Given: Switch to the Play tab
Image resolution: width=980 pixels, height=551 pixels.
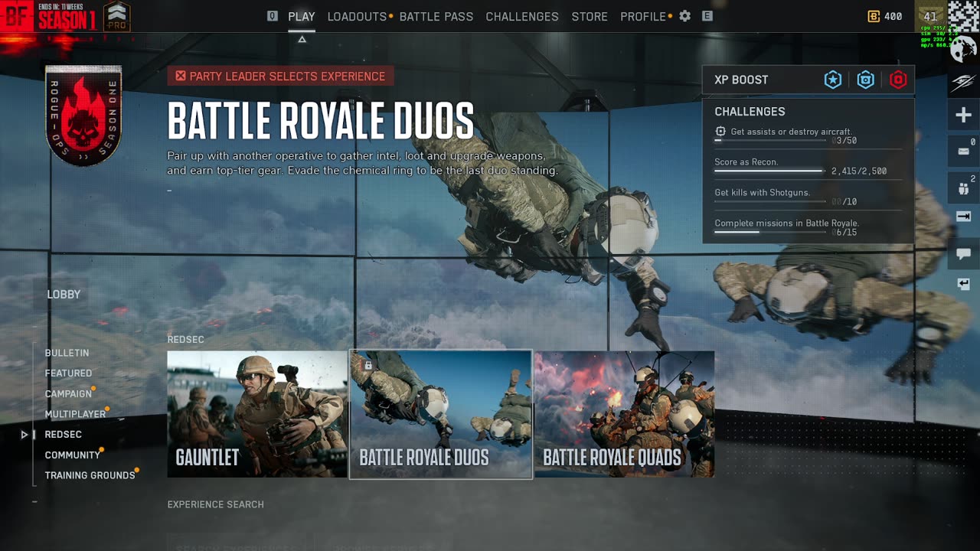Looking at the screenshot, I should click(x=302, y=16).
